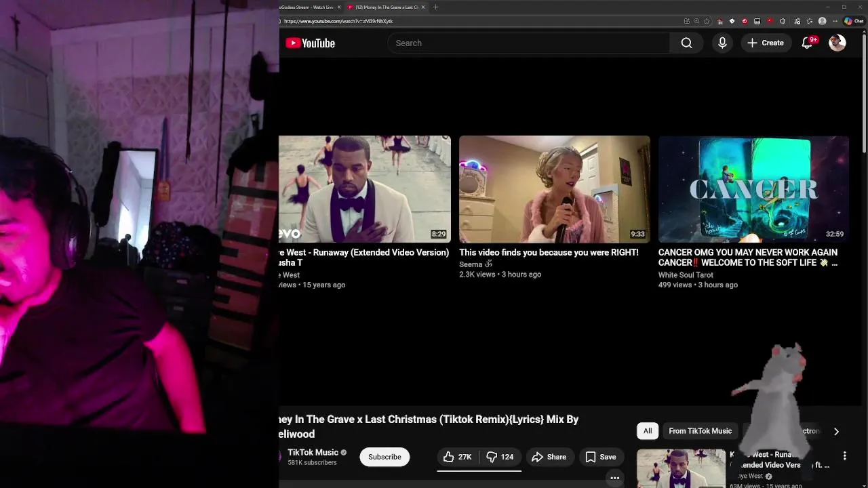The width and height of the screenshot is (868, 488).
Task: Open TikTok Music channel name link
Action: point(313,452)
